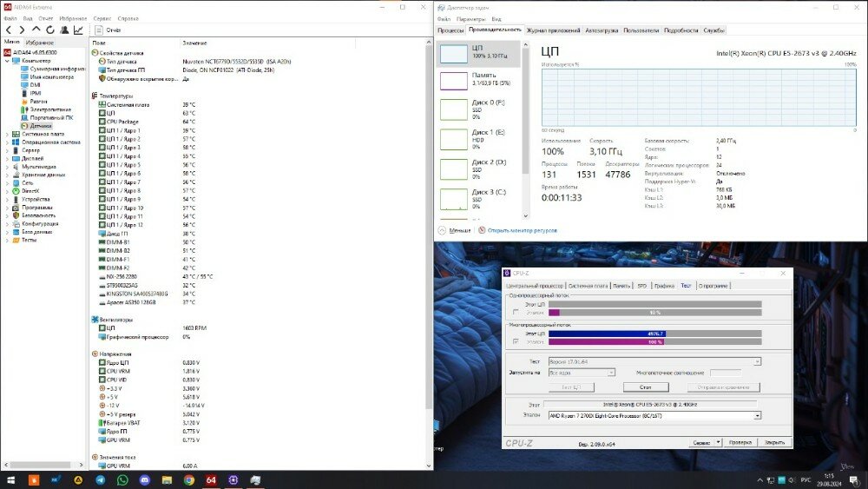Viewport: 868px width, 489px height.
Task: Click AIDA64 vertical scrollbar down arrow
Action: coord(429,466)
